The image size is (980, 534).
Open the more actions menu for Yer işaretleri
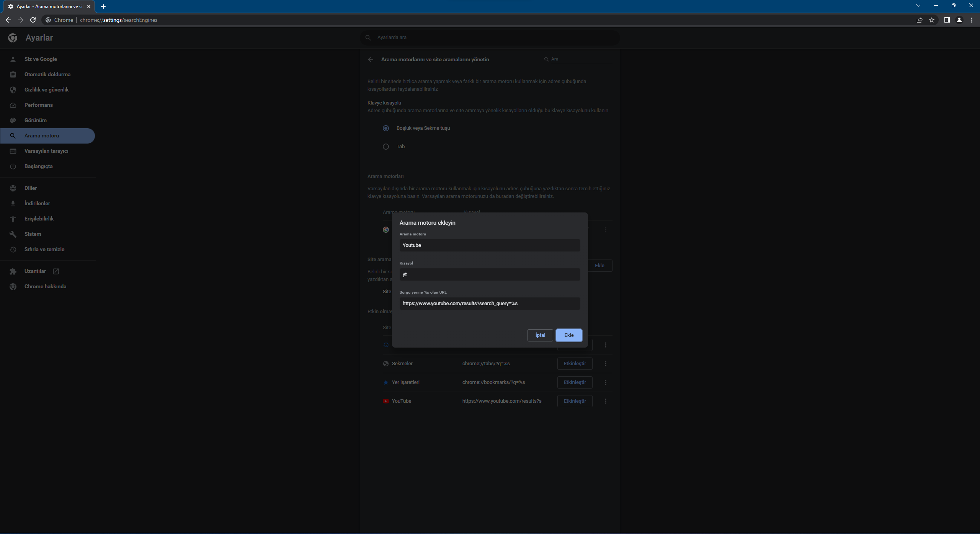click(x=605, y=382)
